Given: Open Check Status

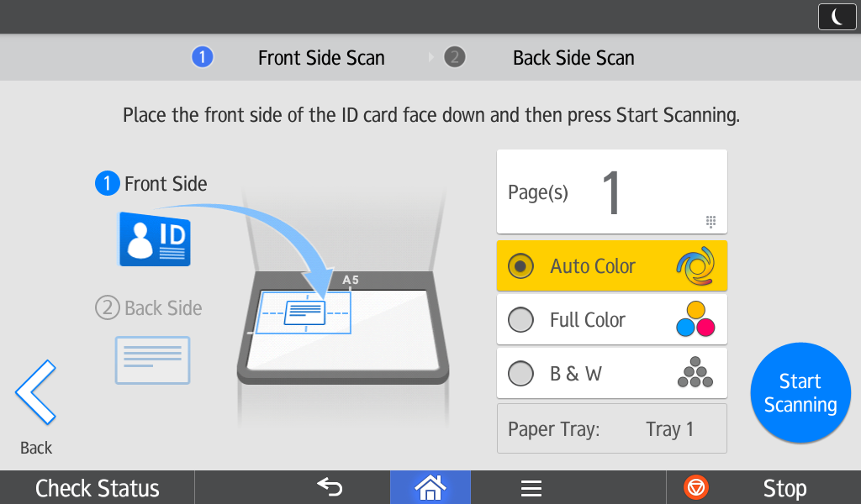Looking at the screenshot, I should 98,488.
